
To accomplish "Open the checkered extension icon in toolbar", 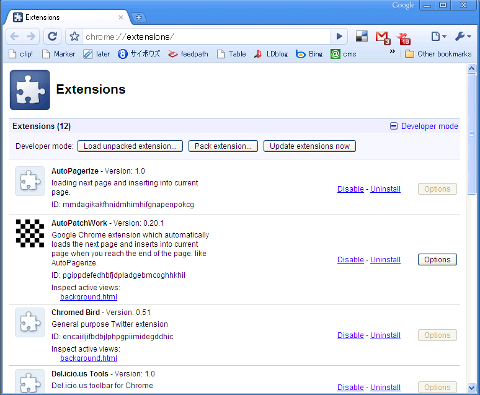I will (x=362, y=36).
